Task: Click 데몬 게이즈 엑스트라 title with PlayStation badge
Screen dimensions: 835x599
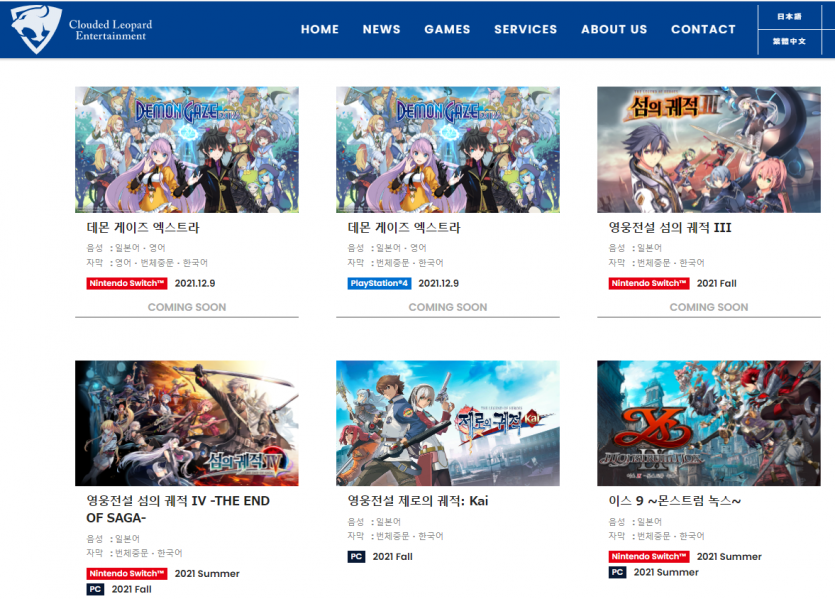Action: click(x=404, y=228)
